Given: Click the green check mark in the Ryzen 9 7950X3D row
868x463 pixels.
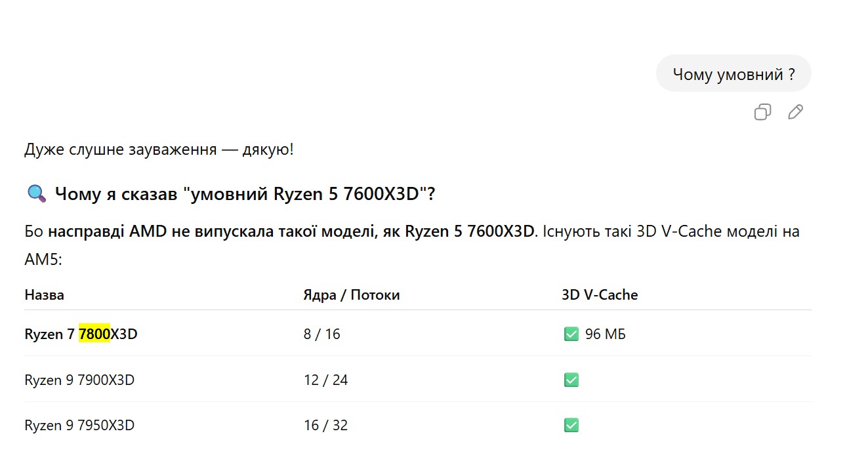Looking at the screenshot, I should click(x=571, y=426).
